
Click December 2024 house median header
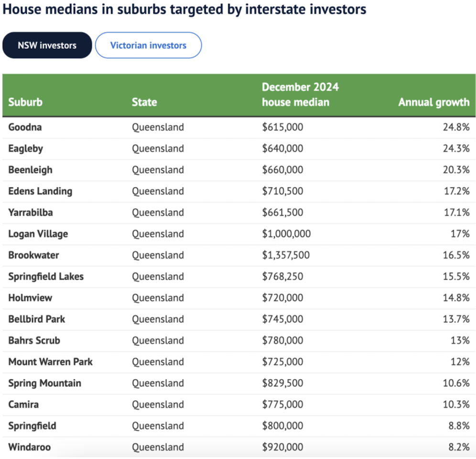(300, 95)
